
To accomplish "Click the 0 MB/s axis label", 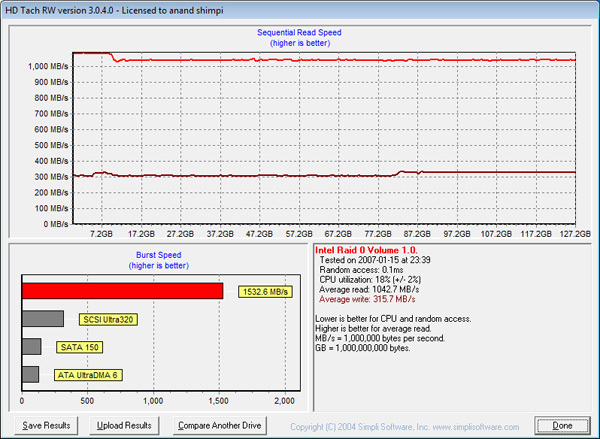I will [x=55, y=224].
